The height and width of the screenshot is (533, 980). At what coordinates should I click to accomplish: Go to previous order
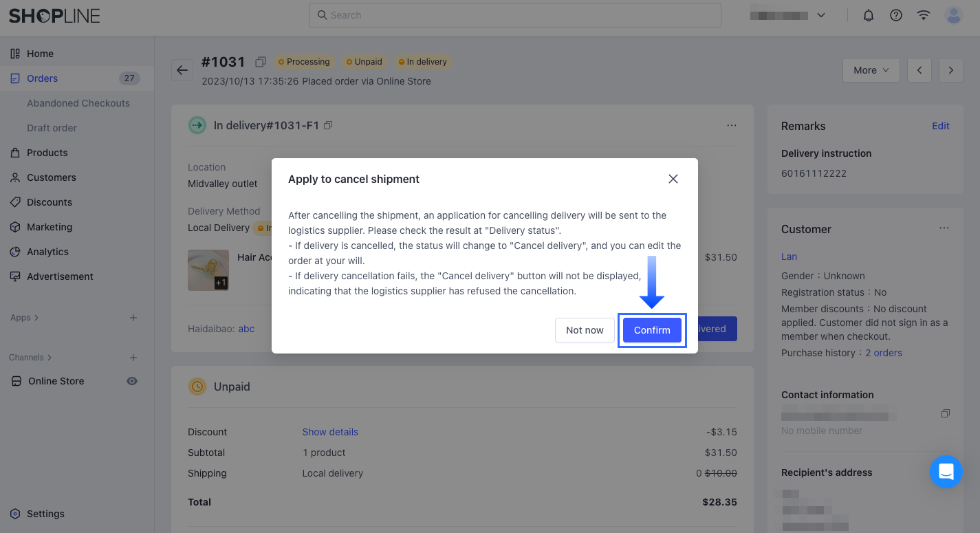tap(919, 70)
